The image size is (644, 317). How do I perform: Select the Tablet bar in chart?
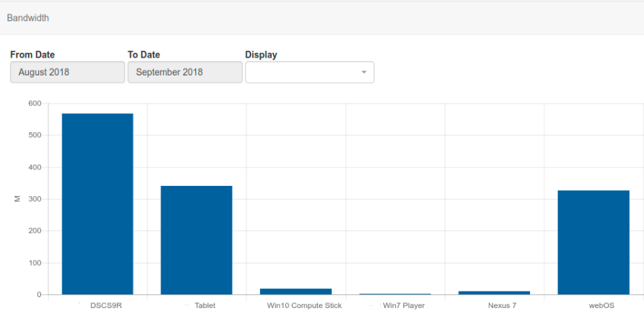click(x=196, y=240)
